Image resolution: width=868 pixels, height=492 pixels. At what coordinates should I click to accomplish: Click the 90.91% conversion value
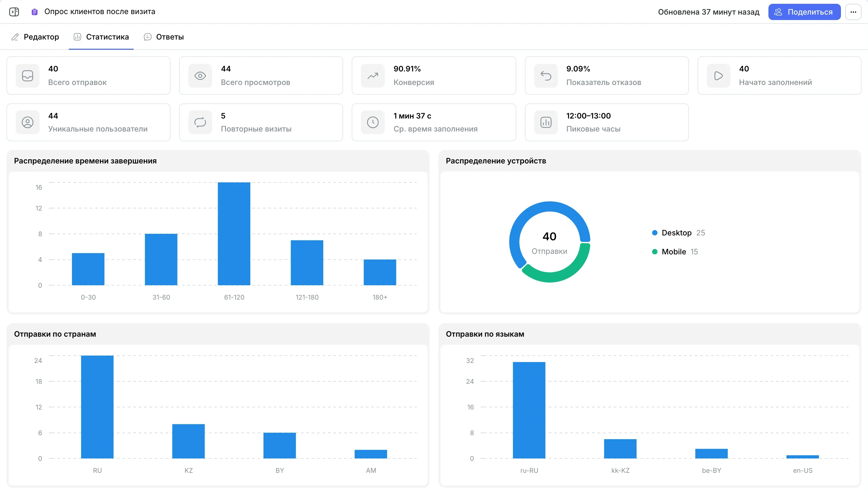407,68
